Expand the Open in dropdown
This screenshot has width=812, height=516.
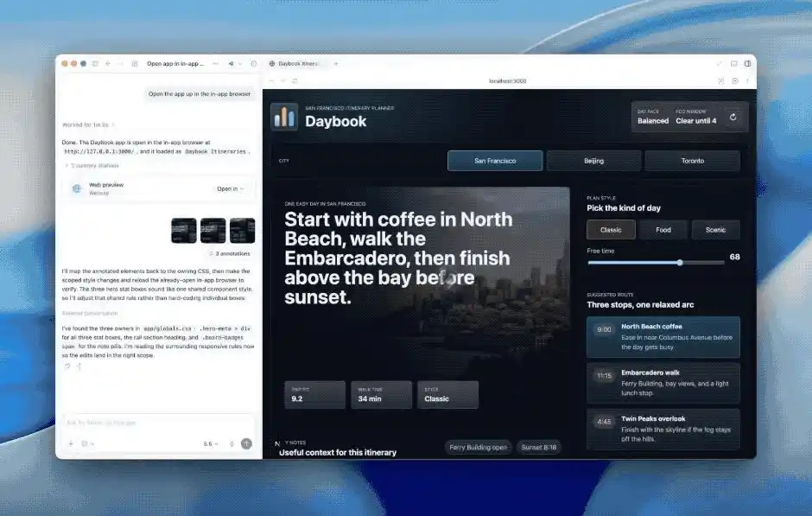231,188
